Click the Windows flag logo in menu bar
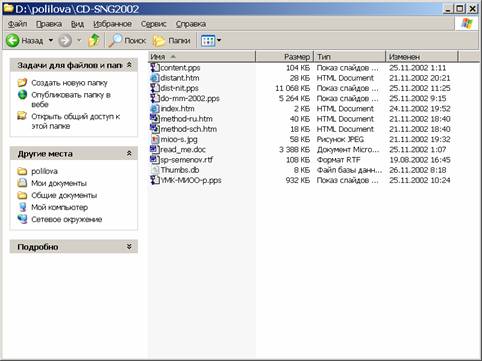This screenshot has height=361, width=482. click(x=467, y=24)
